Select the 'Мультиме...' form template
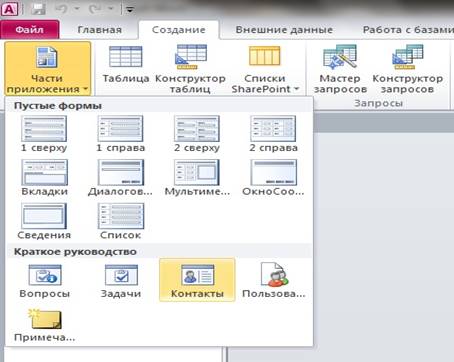Viewport: 454px width, 362px height. coord(197,178)
